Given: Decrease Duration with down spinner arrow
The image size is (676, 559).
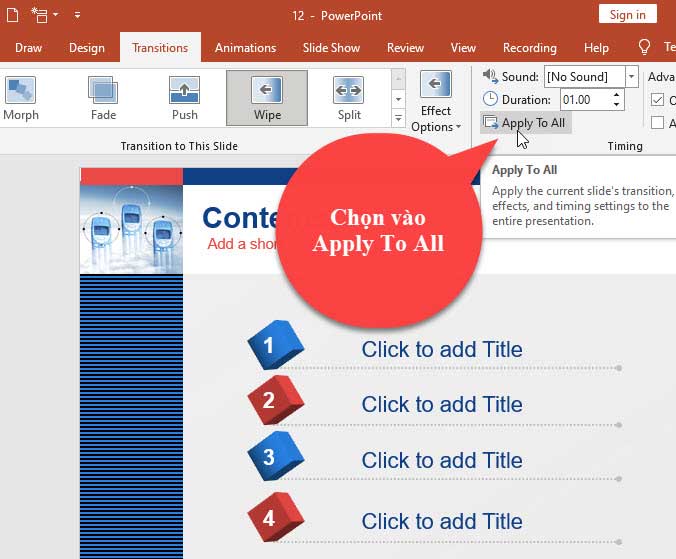Looking at the screenshot, I should (617, 105).
